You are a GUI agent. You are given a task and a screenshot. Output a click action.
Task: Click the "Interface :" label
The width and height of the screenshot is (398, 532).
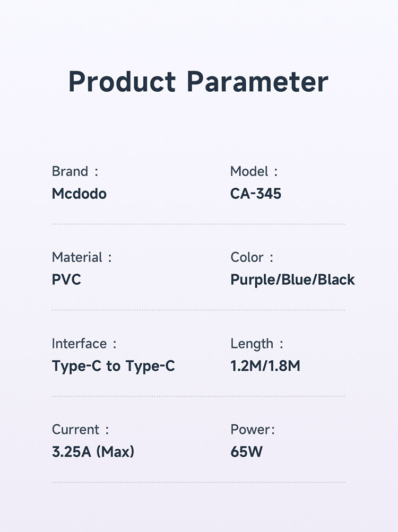coord(84,344)
